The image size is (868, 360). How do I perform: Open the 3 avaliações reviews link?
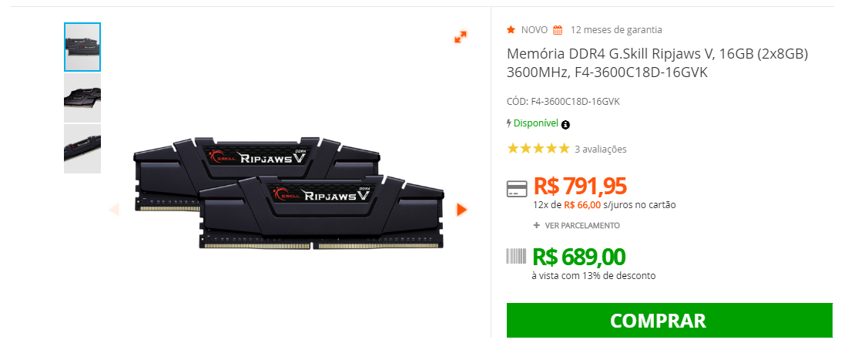pos(601,149)
